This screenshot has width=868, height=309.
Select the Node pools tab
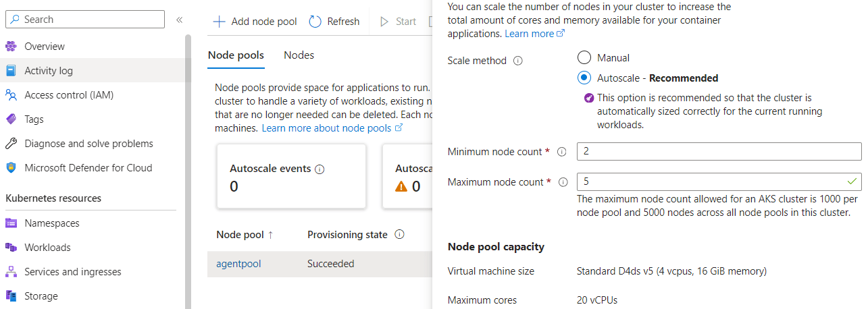(x=236, y=55)
